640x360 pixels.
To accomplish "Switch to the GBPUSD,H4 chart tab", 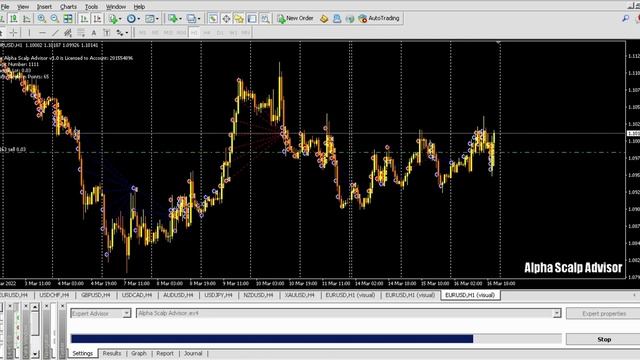I will (x=96, y=295).
